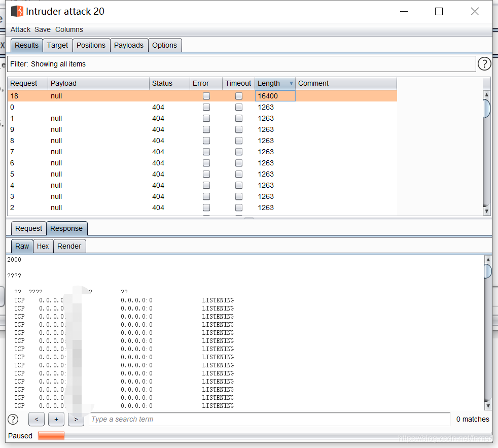The height and width of the screenshot is (448, 498).
Task: Select result row for request 0
Action: click(x=202, y=107)
